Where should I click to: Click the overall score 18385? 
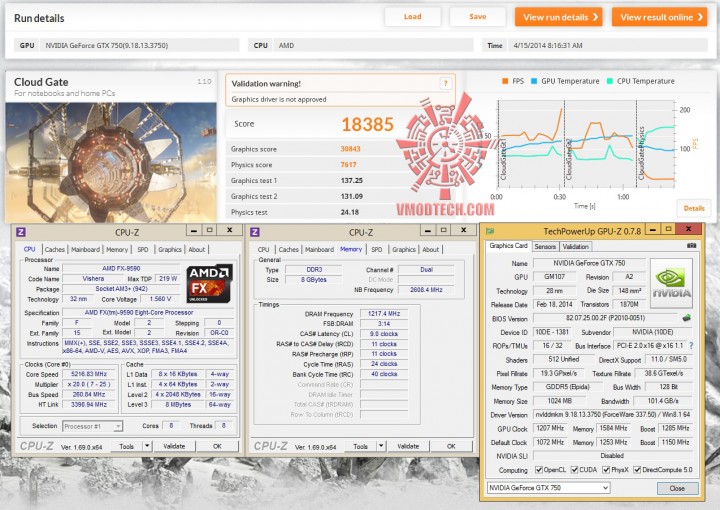click(367, 124)
